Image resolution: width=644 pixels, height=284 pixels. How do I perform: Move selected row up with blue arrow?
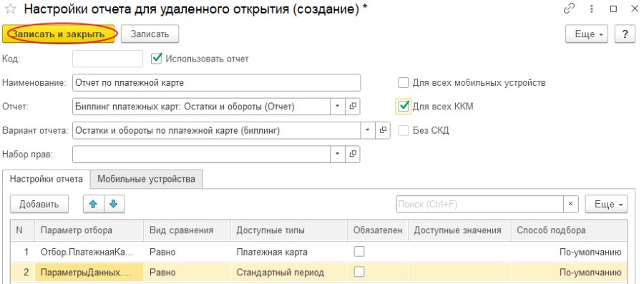click(x=94, y=204)
